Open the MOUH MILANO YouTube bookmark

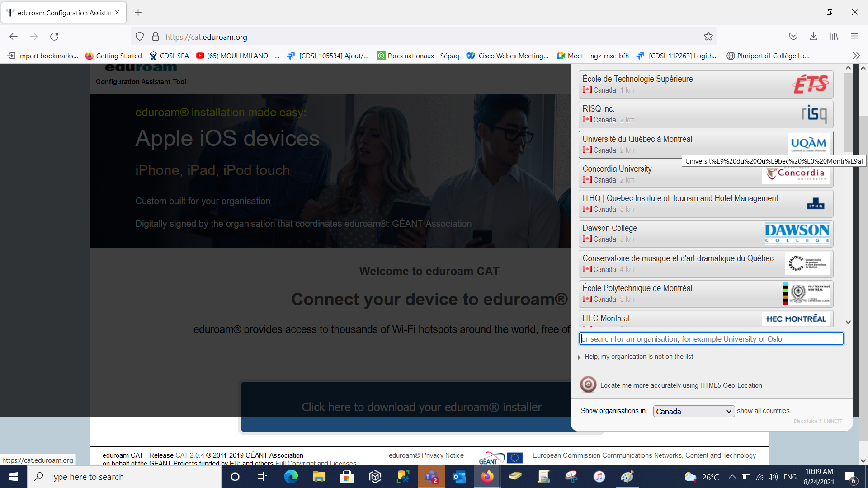pyautogui.click(x=238, y=56)
